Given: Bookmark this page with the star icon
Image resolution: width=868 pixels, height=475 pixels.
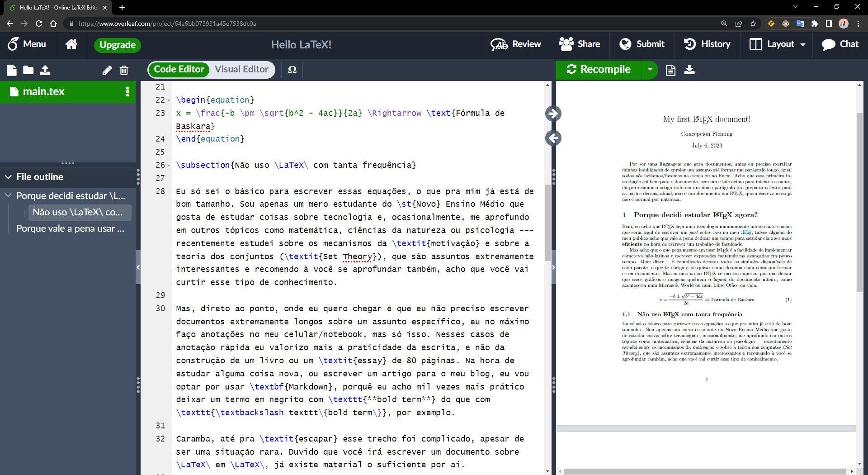Looking at the screenshot, I should [x=753, y=24].
